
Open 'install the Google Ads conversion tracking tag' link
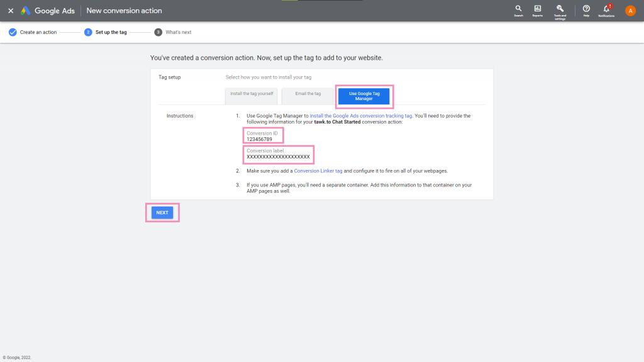coord(360,116)
